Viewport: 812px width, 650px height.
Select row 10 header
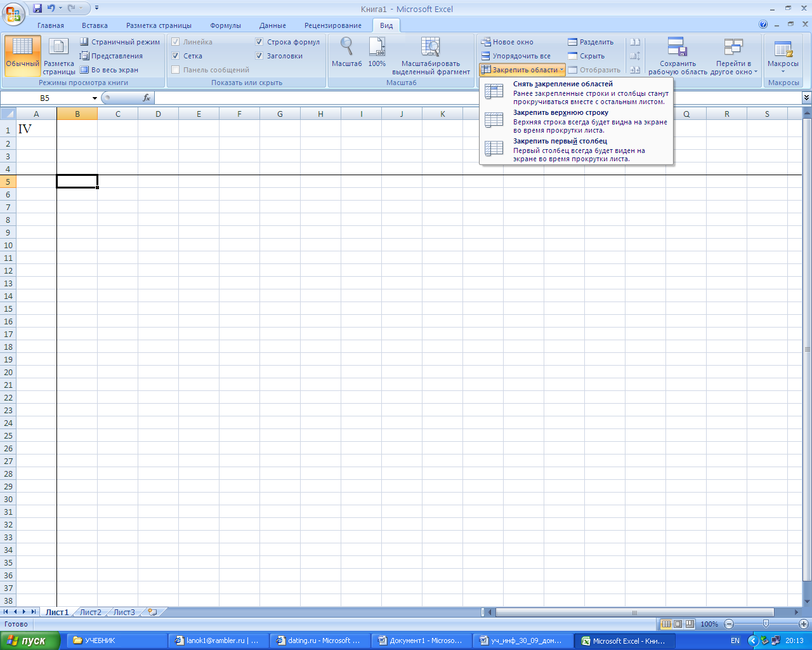[x=8, y=245]
